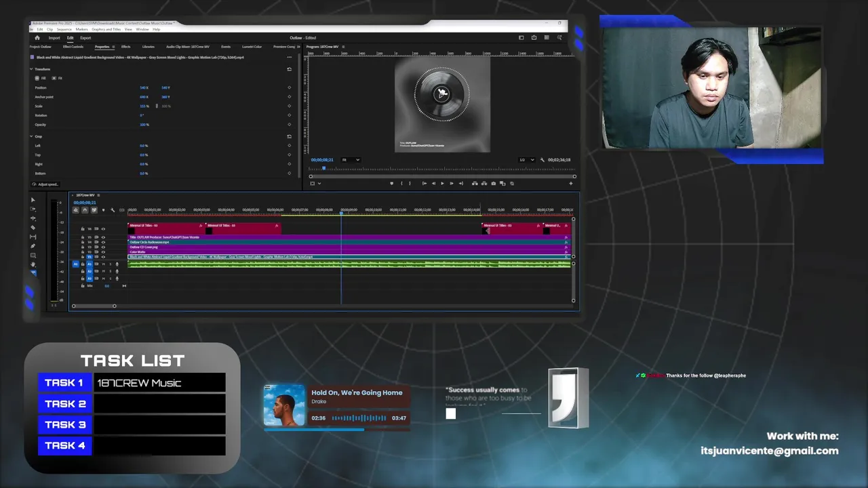Image resolution: width=868 pixels, height=488 pixels.
Task: Switch to Lumetri Color tab
Action: coord(252,47)
